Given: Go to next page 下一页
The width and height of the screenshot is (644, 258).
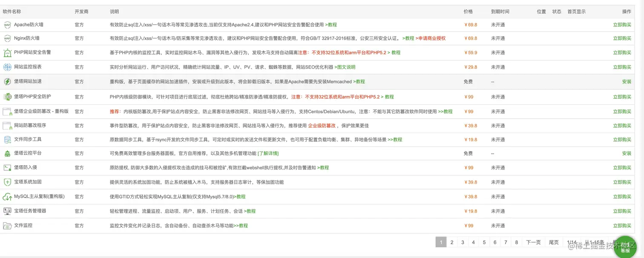Looking at the screenshot, I should coord(533,242).
